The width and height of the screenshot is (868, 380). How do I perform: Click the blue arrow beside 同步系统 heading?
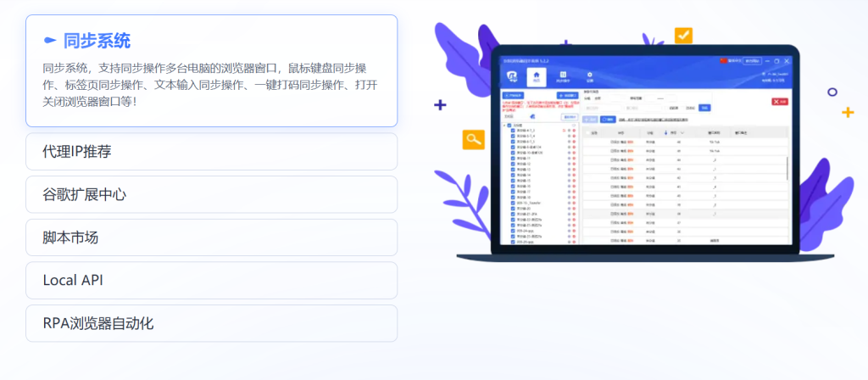(50, 41)
